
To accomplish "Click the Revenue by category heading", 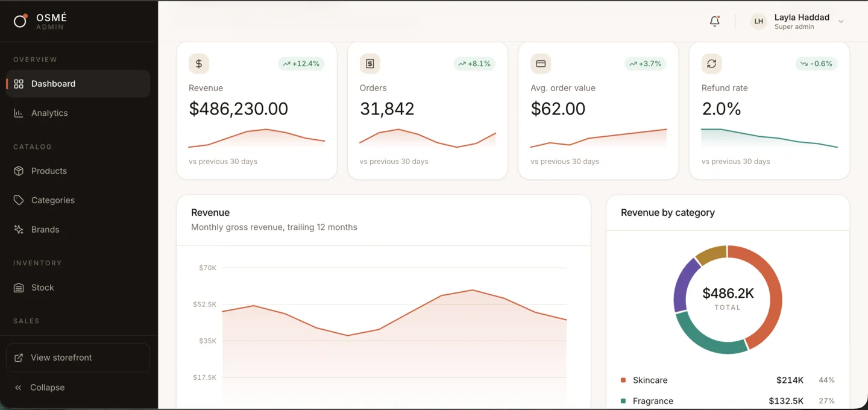I will (x=668, y=213).
